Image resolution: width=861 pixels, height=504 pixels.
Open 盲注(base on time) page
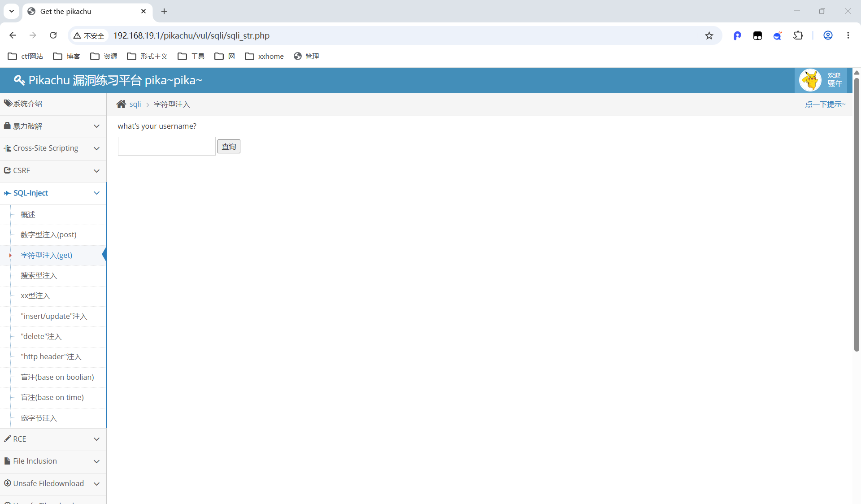tap(52, 398)
